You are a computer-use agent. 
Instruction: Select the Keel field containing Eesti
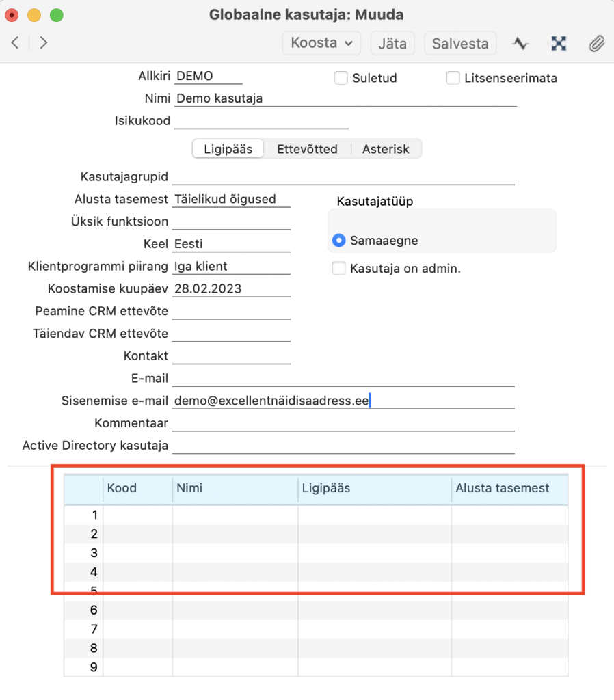(232, 244)
